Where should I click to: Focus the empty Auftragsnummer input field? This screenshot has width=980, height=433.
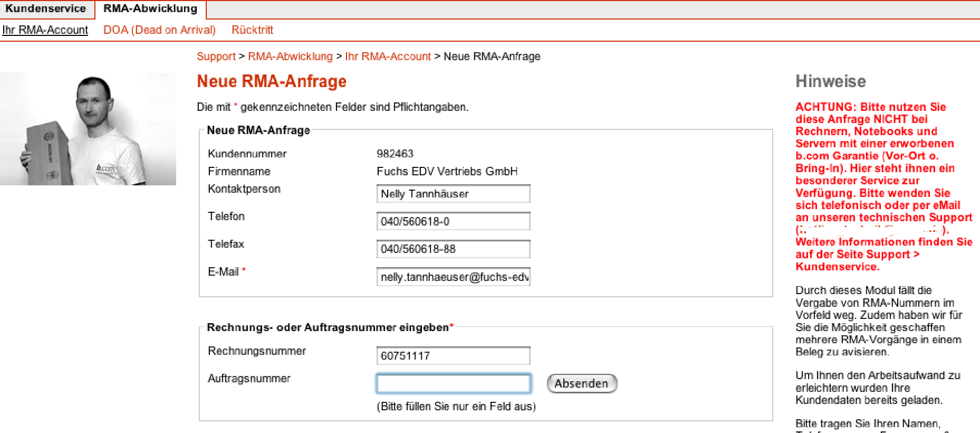[453, 383]
